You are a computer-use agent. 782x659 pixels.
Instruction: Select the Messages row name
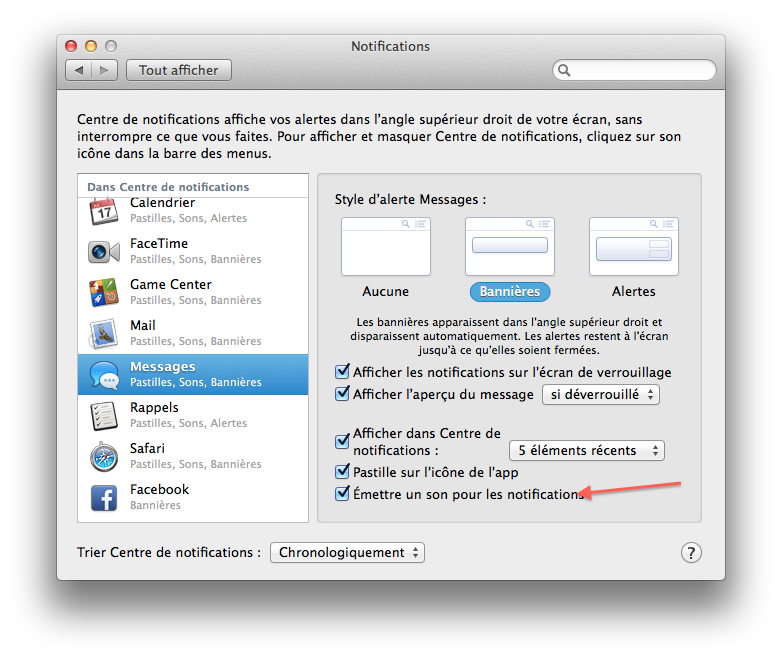pyautogui.click(x=163, y=367)
